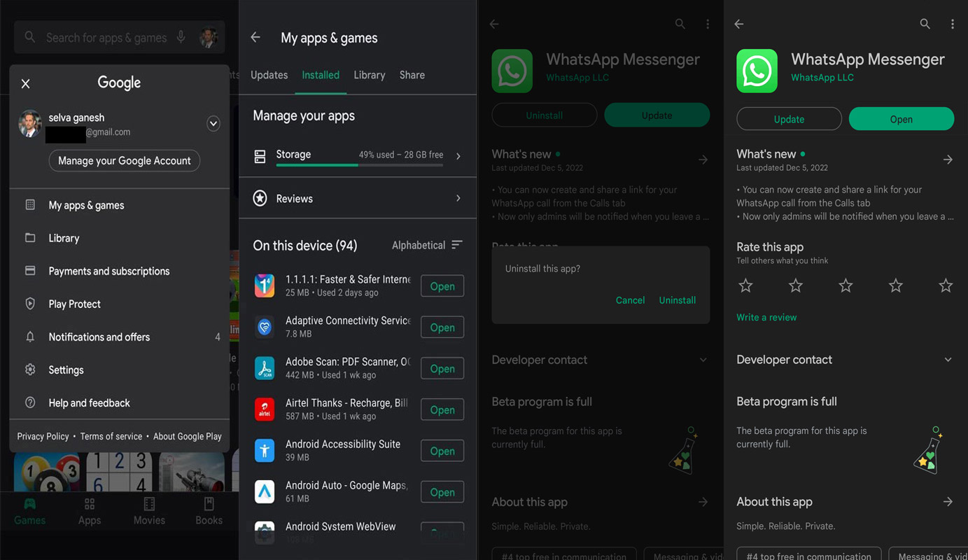The image size is (968, 560).
Task: Open Airtel Thanks via Open button
Action: pos(442,410)
